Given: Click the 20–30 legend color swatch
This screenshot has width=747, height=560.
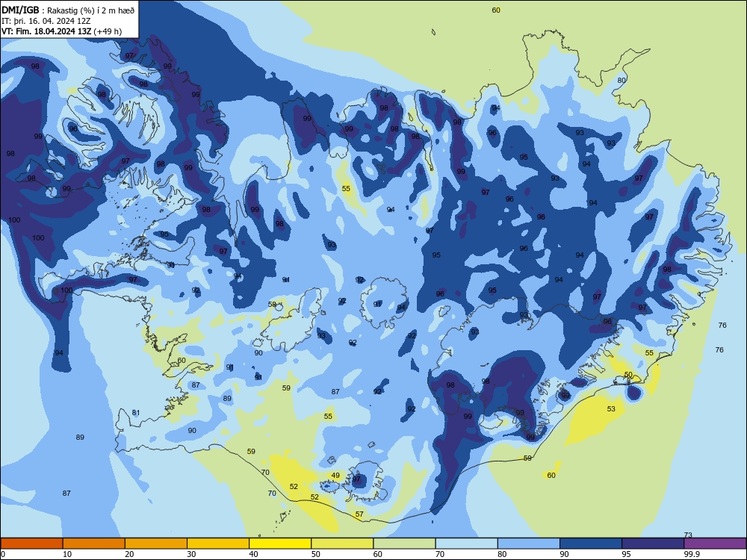Looking at the screenshot, I should point(156,544).
